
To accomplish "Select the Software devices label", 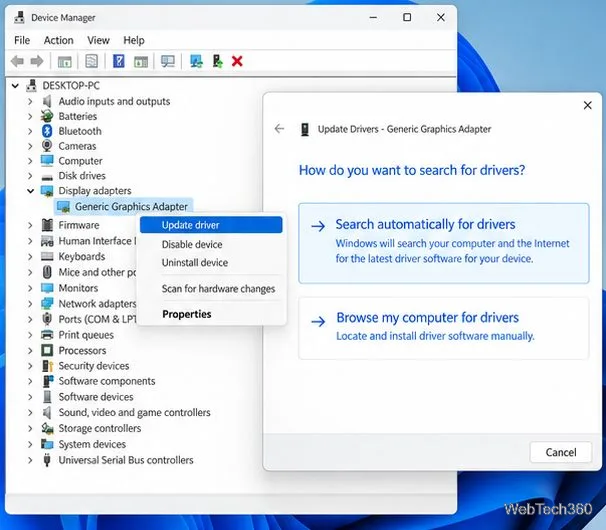I will point(96,397).
